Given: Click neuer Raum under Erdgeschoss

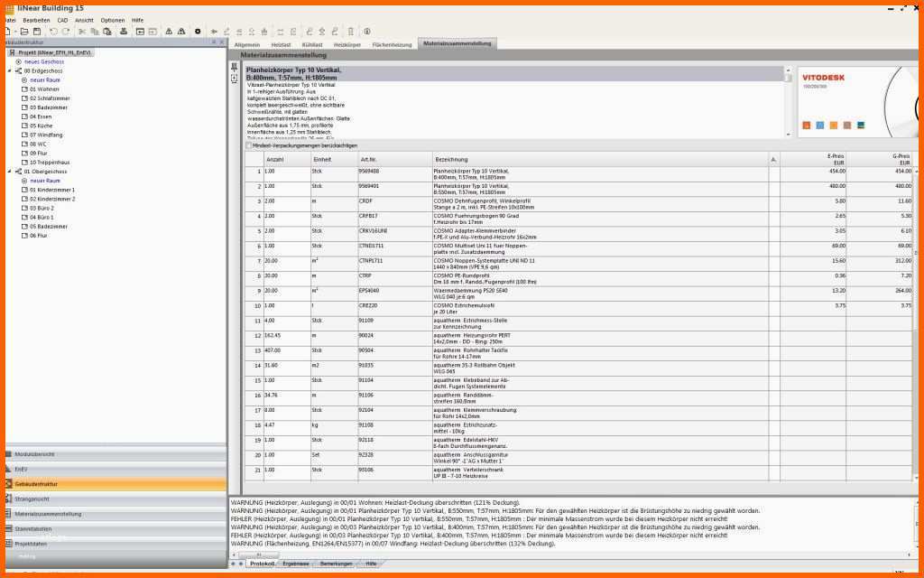Looking at the screenshot, I should (45, 79).
